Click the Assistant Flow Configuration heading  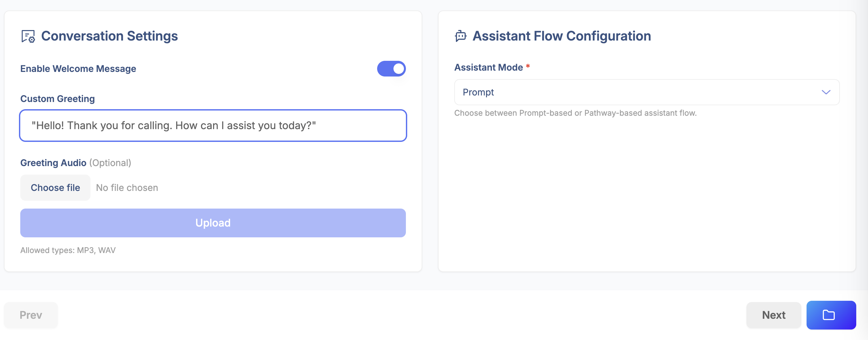(x=561, y=36)
